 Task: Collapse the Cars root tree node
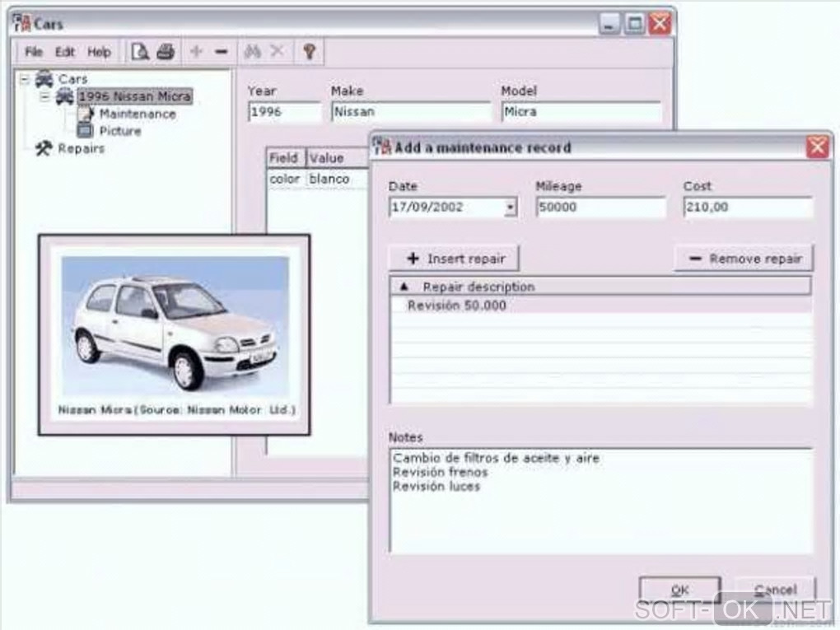pyautogui.click(x=24, y=80)
